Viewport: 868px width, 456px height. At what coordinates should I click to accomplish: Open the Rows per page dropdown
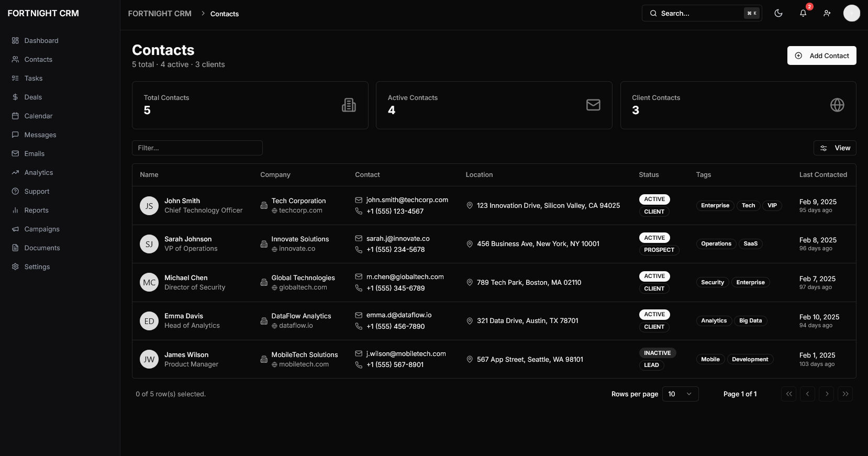click(680, 394)
